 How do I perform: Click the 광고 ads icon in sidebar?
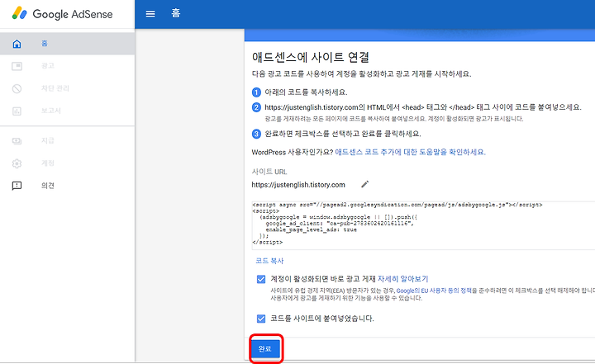(x=17, y=66)
